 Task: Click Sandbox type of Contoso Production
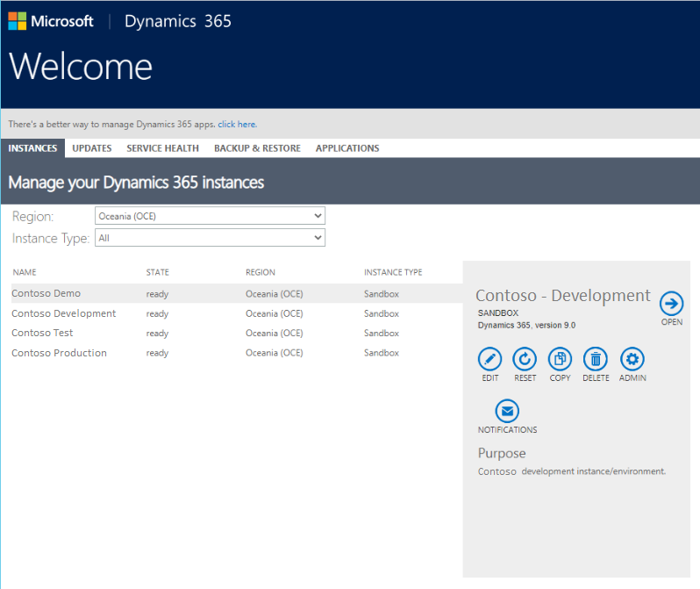tap(382, 353)
